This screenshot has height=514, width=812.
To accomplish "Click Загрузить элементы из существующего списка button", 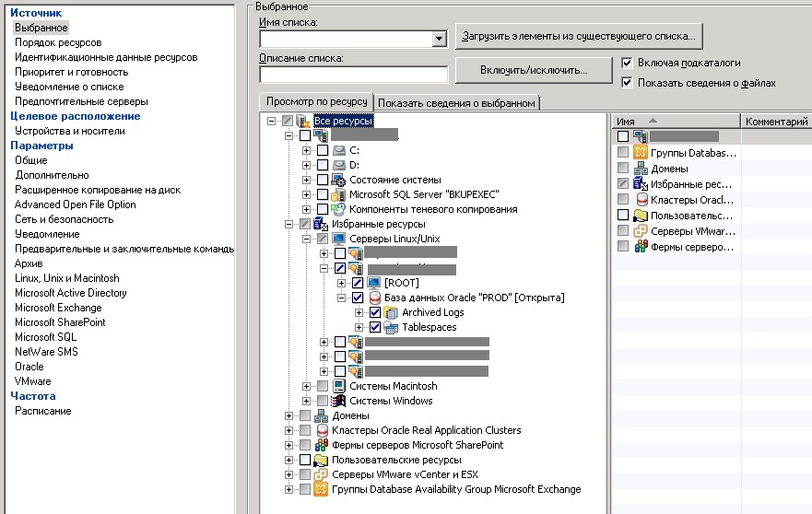I will pyautogui.click(x=579, y=36).
